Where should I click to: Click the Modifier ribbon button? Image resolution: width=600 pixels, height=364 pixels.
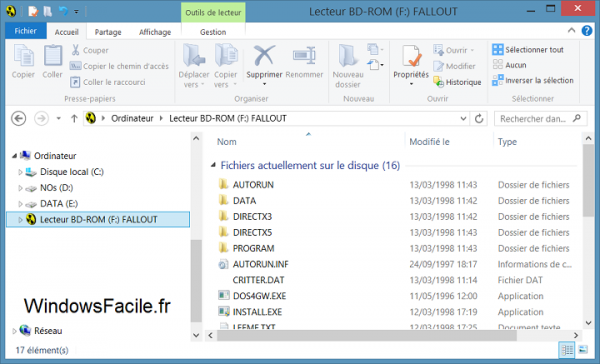pyautogui.click(x=454, y=66)
